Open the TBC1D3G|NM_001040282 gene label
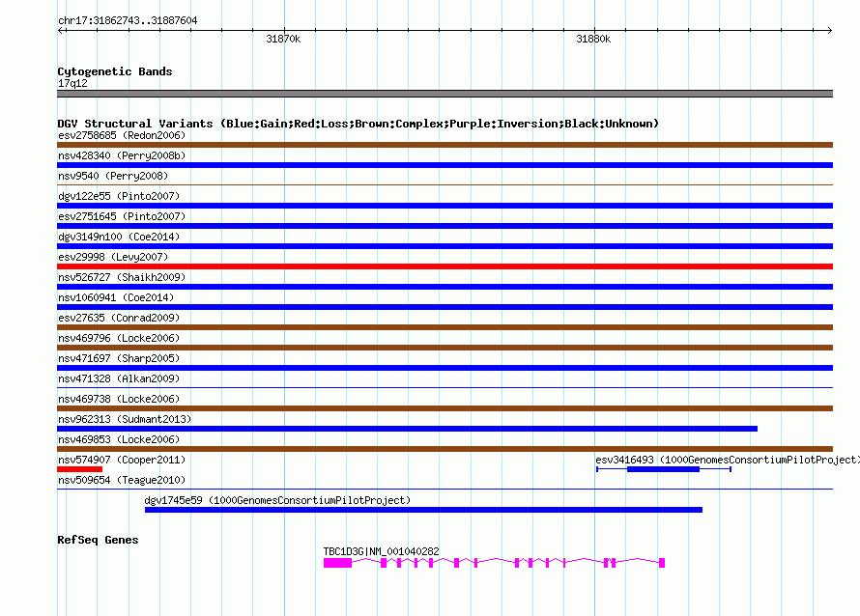Viewport: 860px width, 616px height. [381, 551]
